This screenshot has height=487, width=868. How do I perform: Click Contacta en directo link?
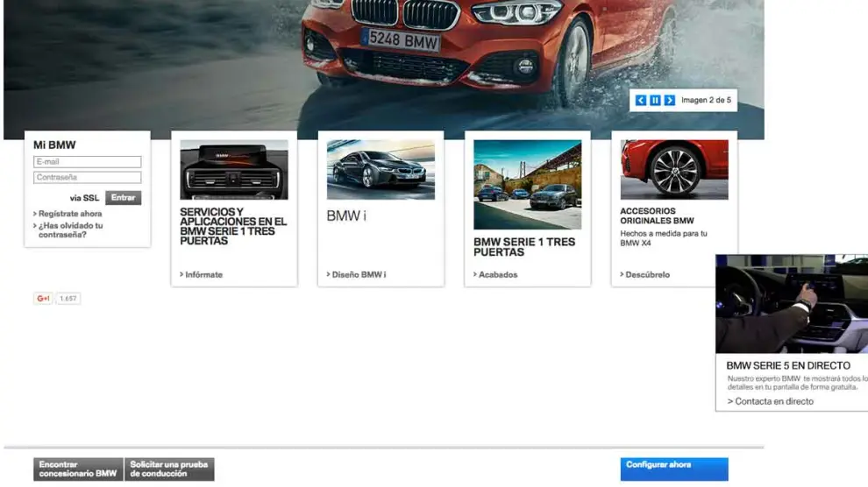(x=772, y=401)
